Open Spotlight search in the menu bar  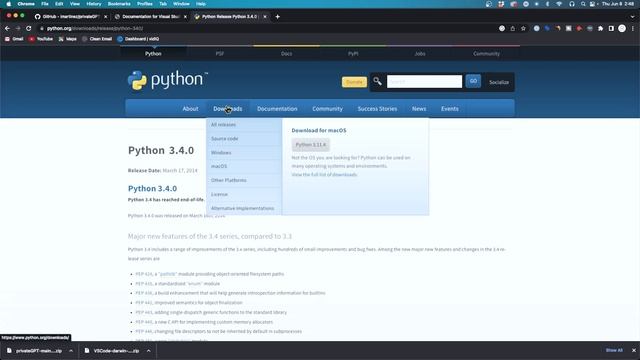[x=583, y=4]
